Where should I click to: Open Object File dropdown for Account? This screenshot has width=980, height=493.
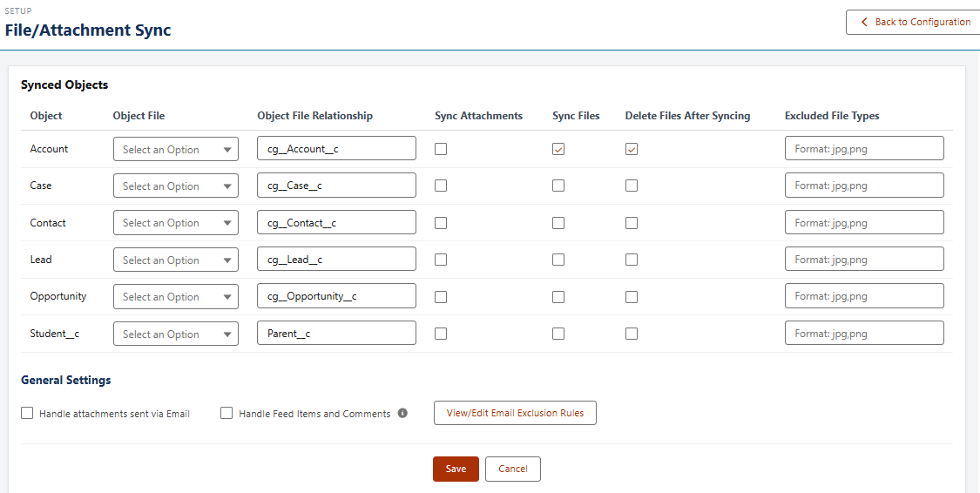pos(176,149)
